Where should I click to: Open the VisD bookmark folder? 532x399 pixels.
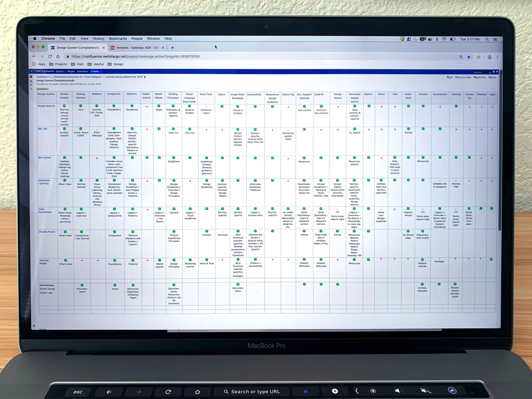click(x=77, y=64)
